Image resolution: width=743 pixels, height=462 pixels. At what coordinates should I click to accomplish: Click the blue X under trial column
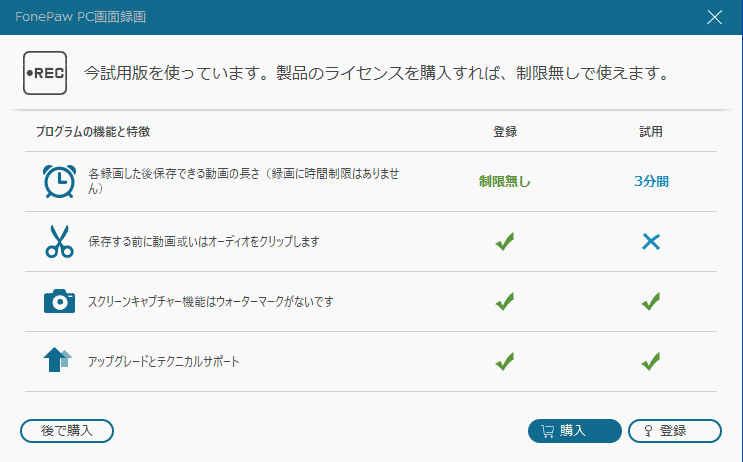click(x=651, y=241)
